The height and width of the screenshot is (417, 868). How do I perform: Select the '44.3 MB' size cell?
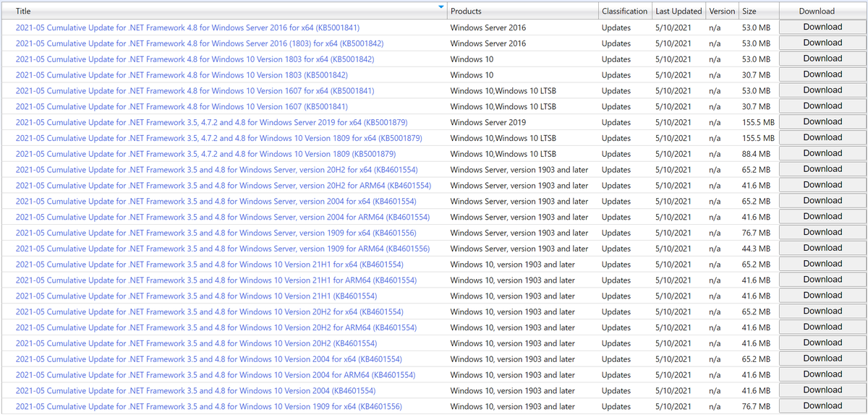click(756, 249)
